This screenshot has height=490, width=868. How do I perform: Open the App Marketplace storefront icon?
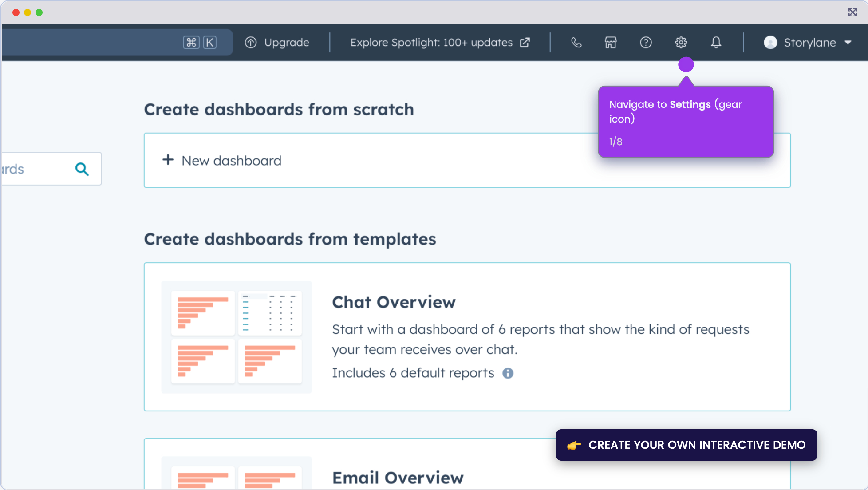[611, 43]
